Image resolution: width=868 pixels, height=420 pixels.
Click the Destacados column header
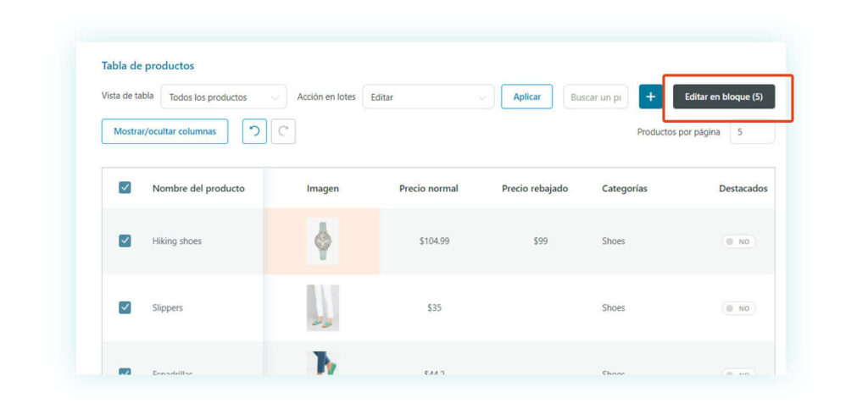743,189
